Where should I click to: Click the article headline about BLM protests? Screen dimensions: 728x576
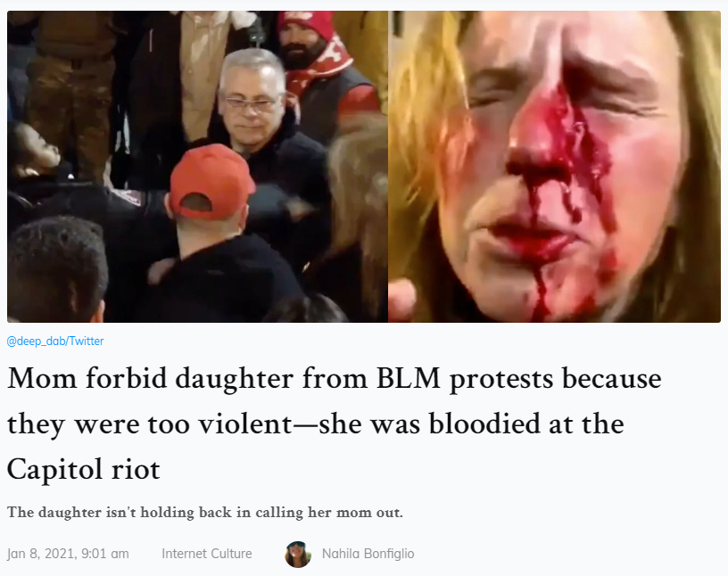point(335,424)
